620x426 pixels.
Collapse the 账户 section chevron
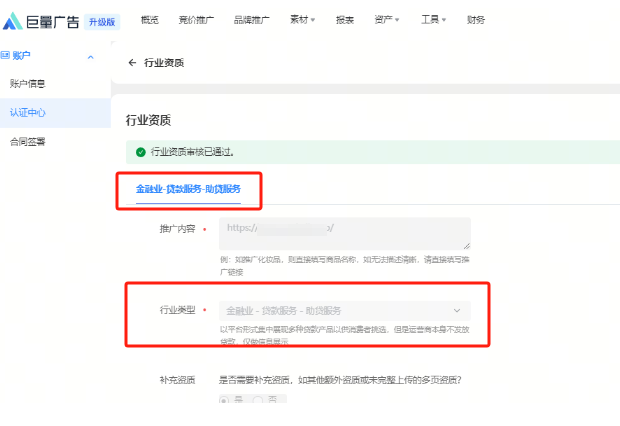click(x=91, y=57)
